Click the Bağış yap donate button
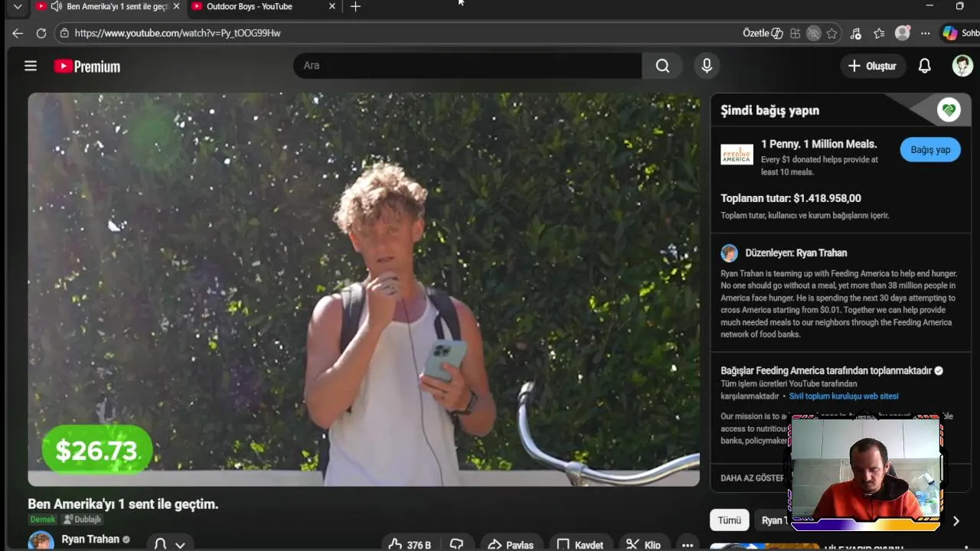 tap(930, 150)
